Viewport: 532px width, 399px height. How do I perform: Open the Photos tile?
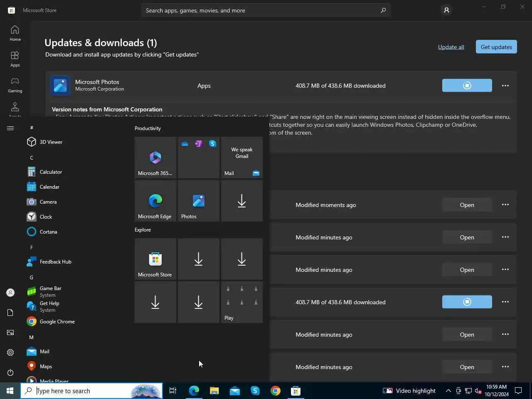(199, 201)
